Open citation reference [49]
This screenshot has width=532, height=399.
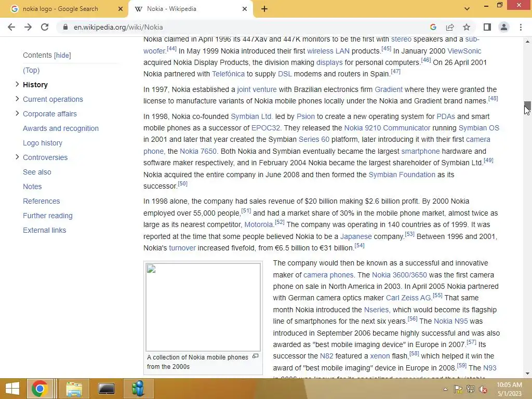pyautogui.click(x=488, y=160)
